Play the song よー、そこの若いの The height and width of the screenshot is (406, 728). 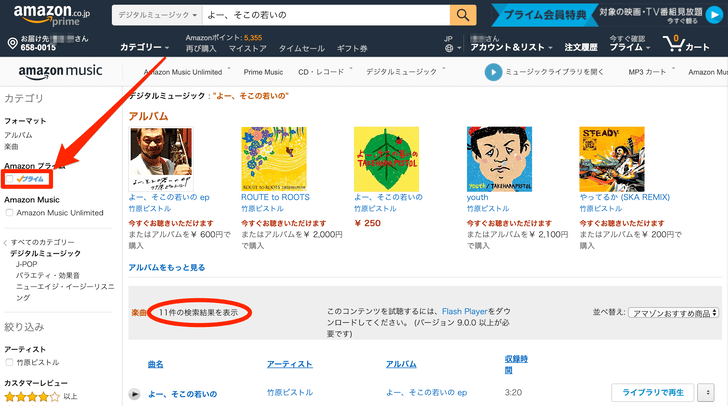[x=134, y=394]
